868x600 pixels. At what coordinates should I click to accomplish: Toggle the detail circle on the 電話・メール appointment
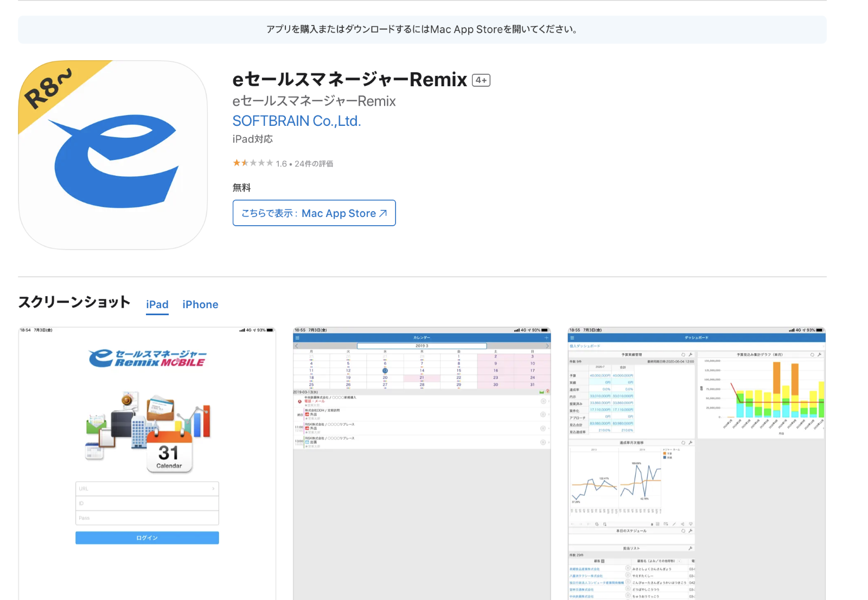542,401
